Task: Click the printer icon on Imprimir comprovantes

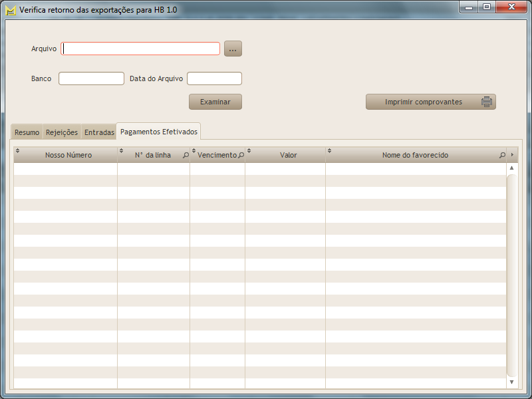Action: (487, 102)
